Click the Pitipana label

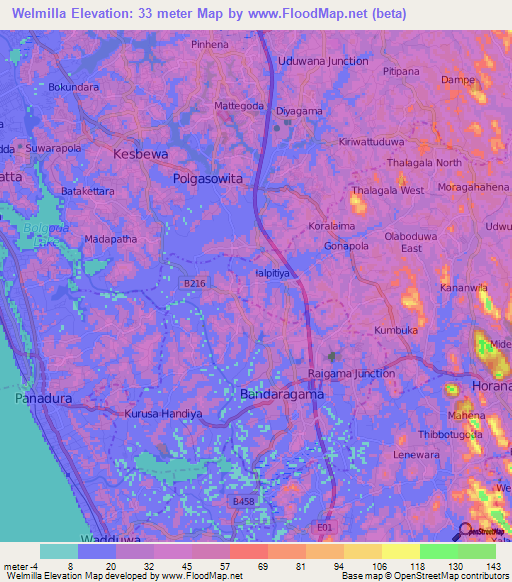(x=401, y=72)
